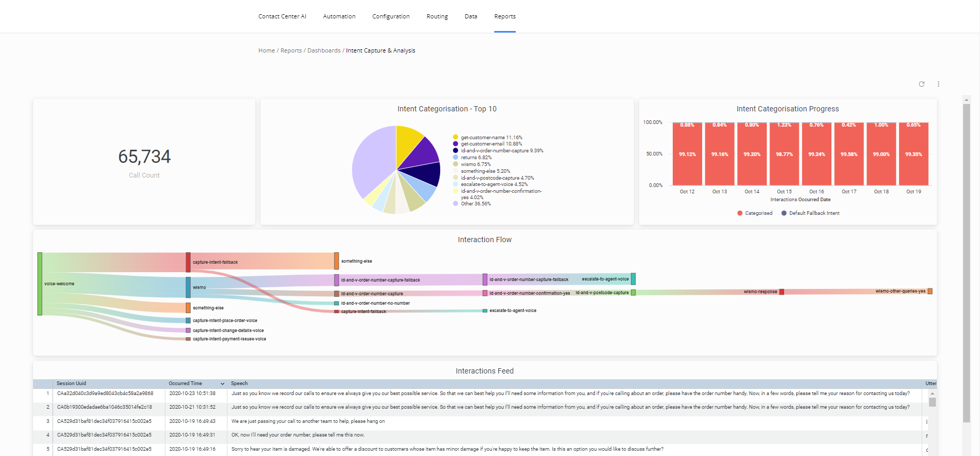Toggle Categorised legend item in progress chart
980x456 pixels.
pos(755,213)
